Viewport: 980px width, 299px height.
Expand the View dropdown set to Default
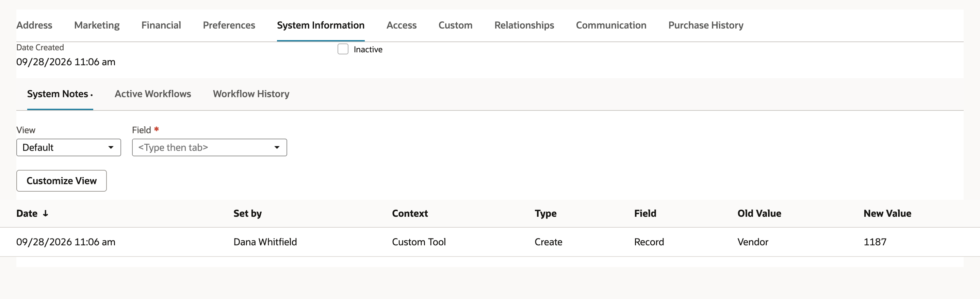68,147
